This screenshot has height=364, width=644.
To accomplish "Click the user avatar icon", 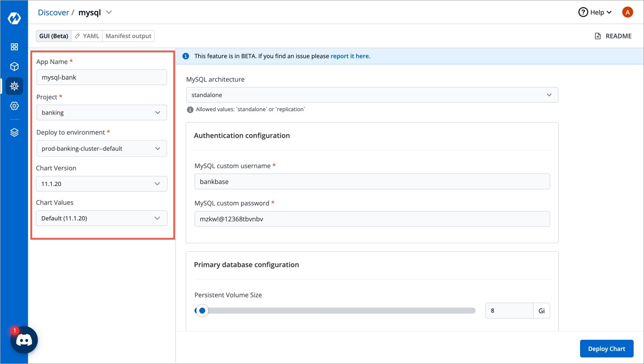I will click(627, 13).
